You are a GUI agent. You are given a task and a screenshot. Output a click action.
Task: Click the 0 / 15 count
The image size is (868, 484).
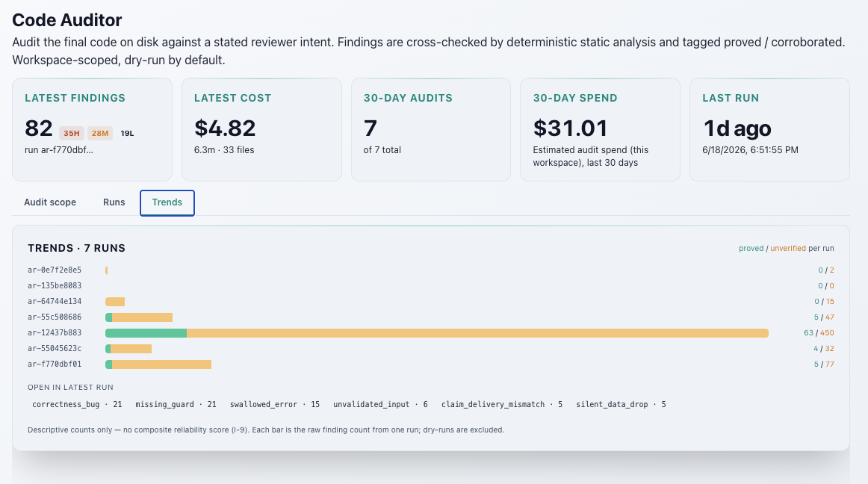pos(824,302)
